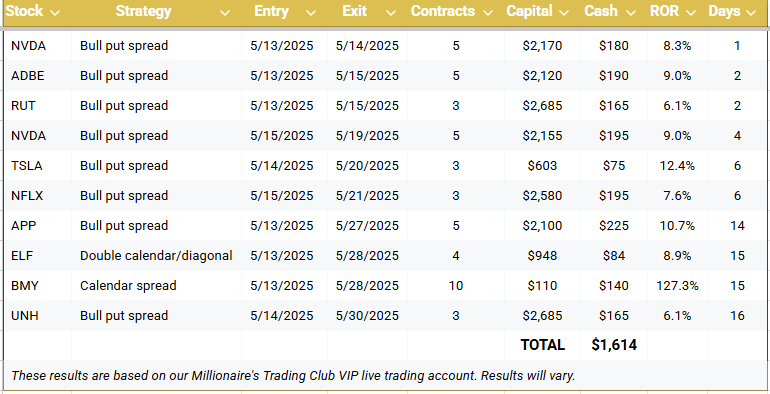Select the BMY stock cell
Screen dimensions: 770x394
coord(38,285)
